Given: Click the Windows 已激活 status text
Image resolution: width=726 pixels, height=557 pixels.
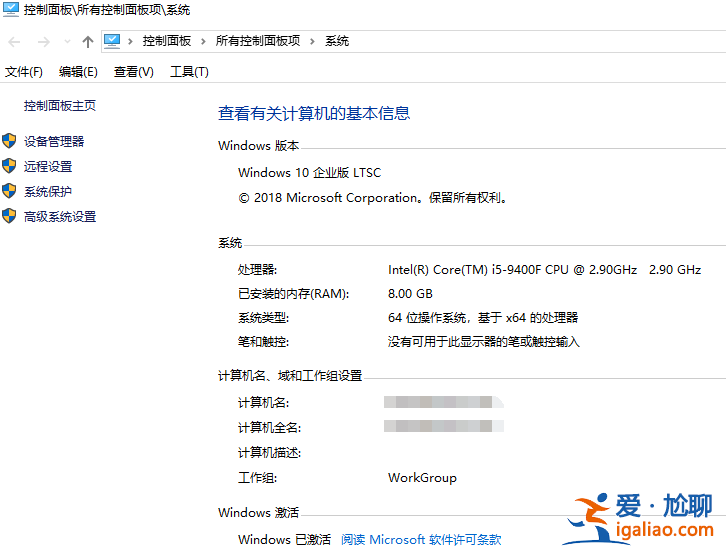Looking at the screenshot, I should click(x=284, y=540).
